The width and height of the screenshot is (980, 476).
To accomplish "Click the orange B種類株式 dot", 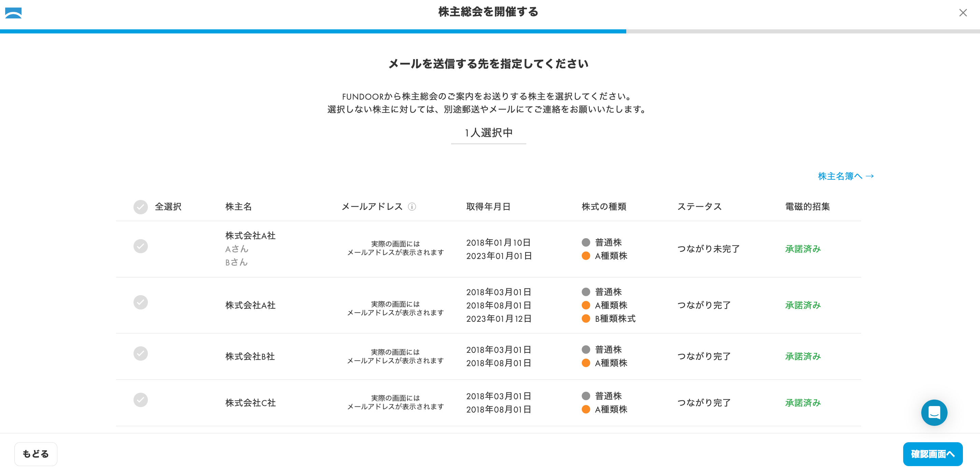I will 586,319.
